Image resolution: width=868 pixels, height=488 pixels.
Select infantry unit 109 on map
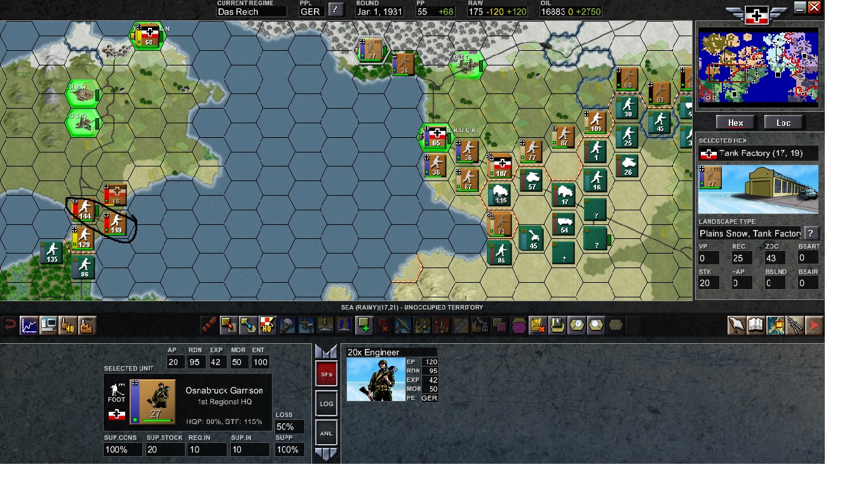coord(595,121)
